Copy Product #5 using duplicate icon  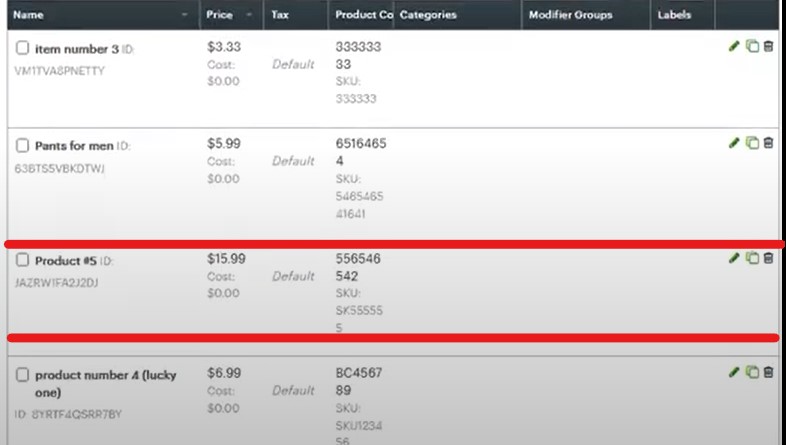(752, 258)
